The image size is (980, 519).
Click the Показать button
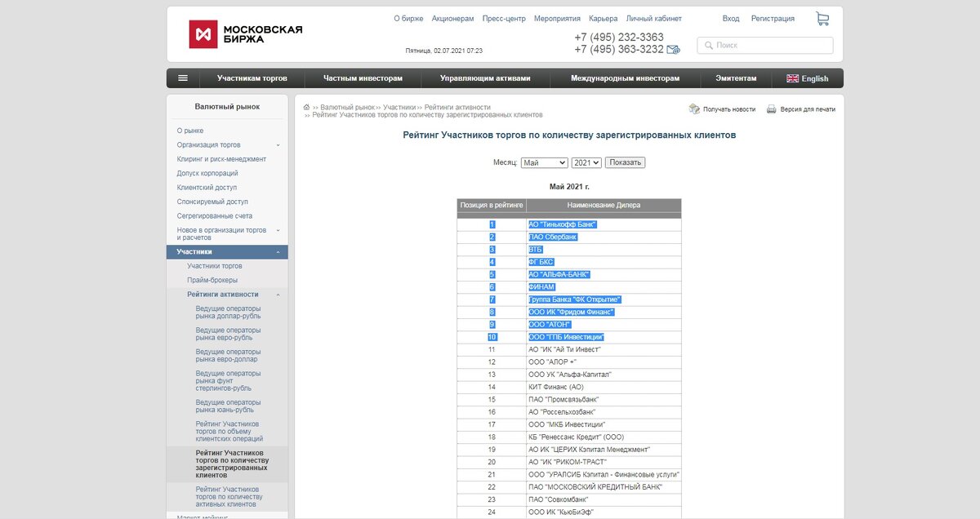point(626,162)
